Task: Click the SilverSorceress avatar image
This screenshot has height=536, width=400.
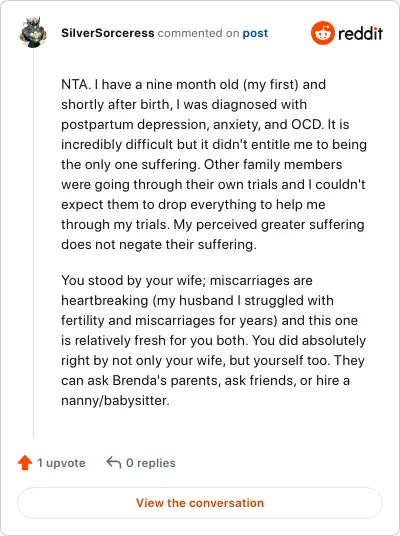Action: (33, 32)
